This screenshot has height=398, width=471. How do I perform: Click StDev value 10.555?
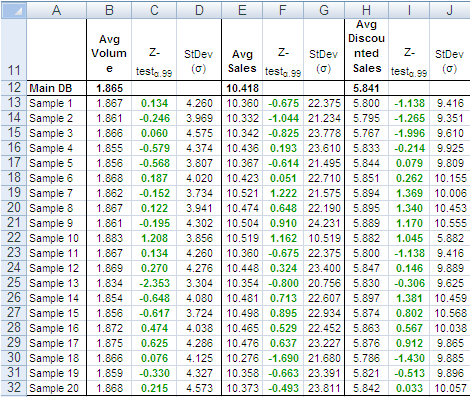click(450, 223)
